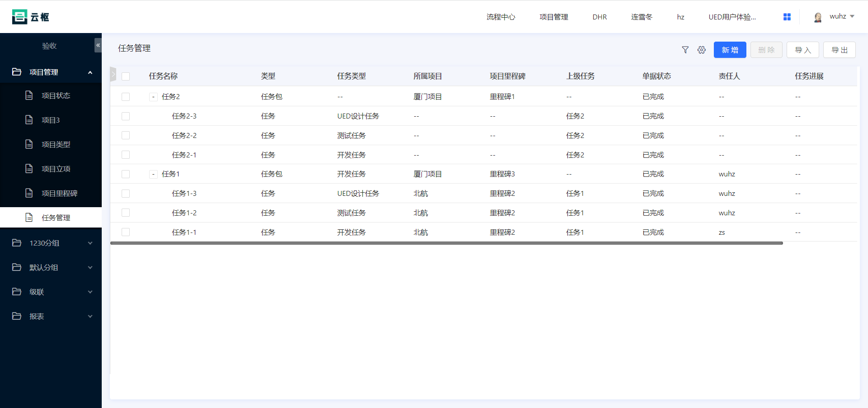Click the 单据状态 column header
Screen dimensions: 868x408
657,76
